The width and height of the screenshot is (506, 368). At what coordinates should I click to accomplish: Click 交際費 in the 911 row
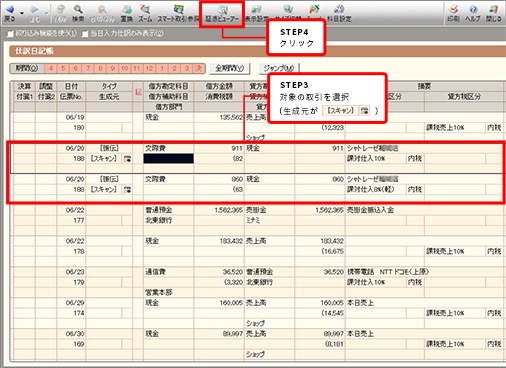coord(155,148)
